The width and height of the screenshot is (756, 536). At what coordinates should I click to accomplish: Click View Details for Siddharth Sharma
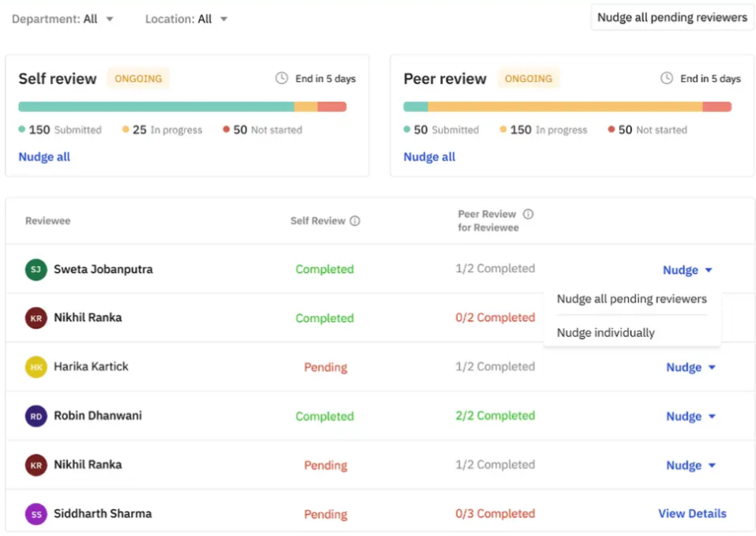(x=692, y=513)
